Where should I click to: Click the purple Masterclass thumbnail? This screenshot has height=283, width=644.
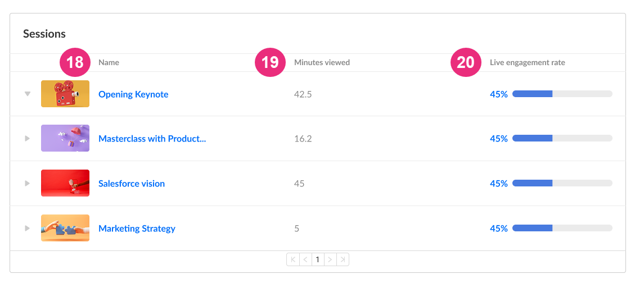pyautogui.click(x=65, y=138)
